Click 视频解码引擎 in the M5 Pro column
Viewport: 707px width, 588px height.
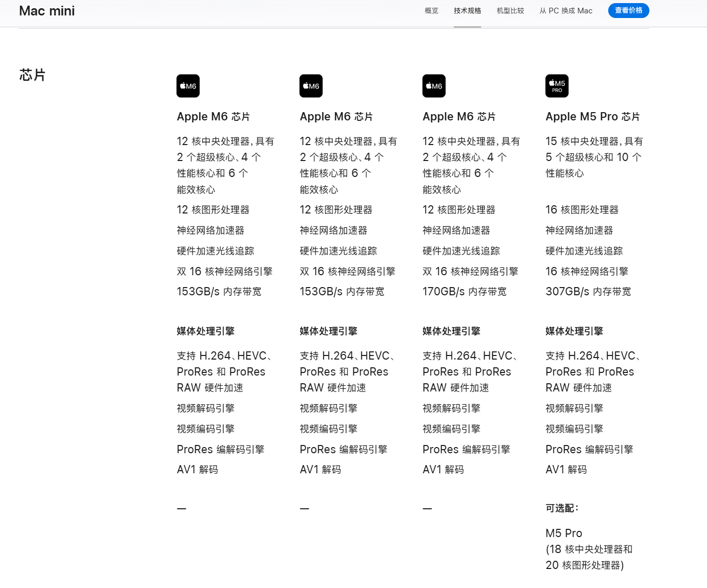[x=574, y=408]
